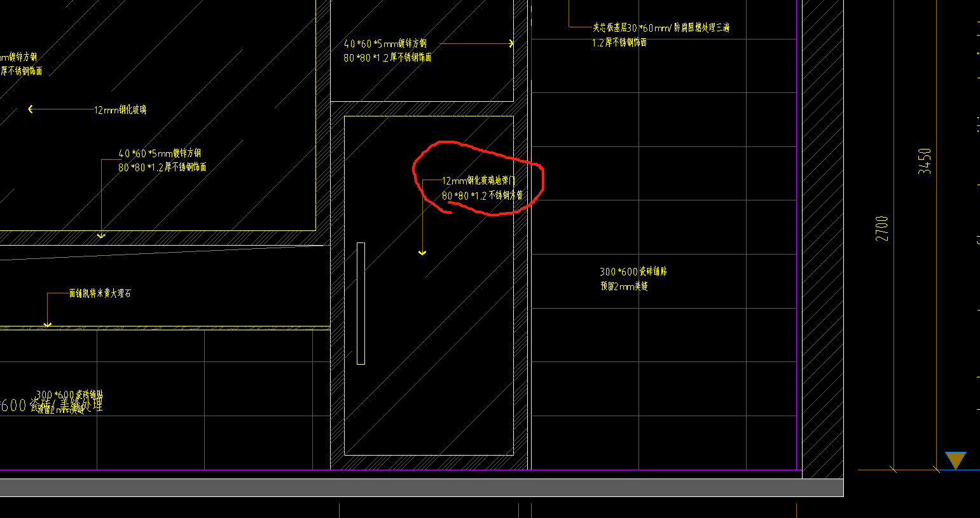The width and height of the screenshot is (980, 518).
Task: Click the triangular elevation level marker
Action: tap(955, 461)
